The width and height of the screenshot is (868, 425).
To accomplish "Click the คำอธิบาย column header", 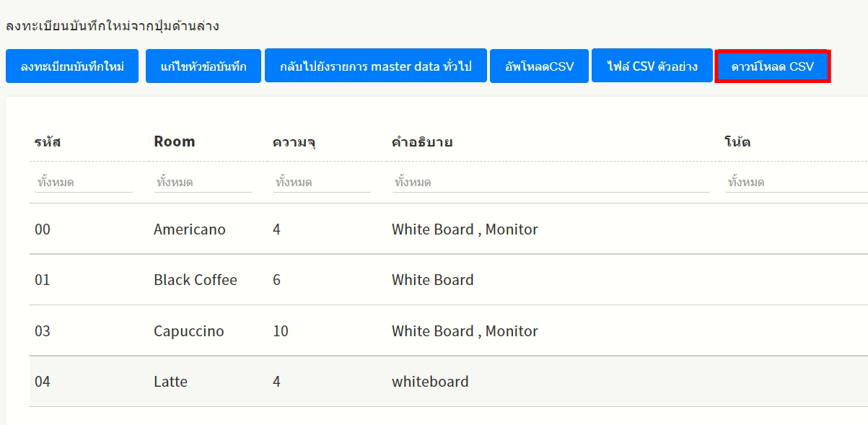I will 422,141.
